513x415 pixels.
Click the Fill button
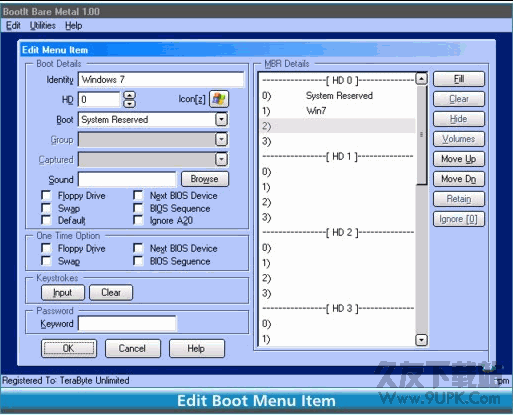(459, 79)
